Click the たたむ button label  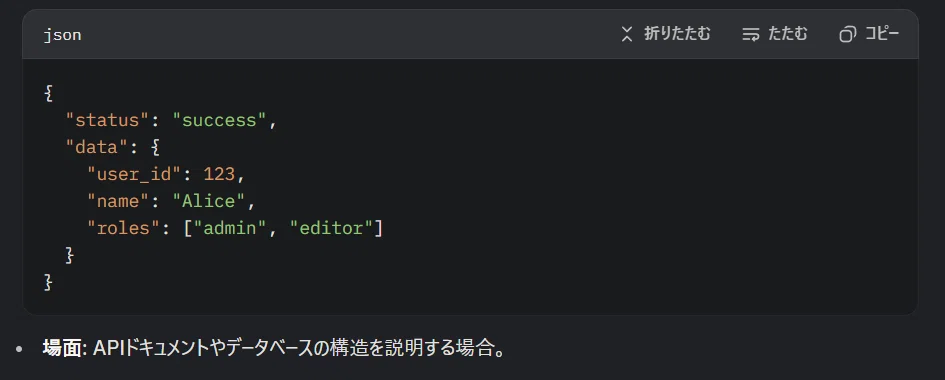click(787, 34)
